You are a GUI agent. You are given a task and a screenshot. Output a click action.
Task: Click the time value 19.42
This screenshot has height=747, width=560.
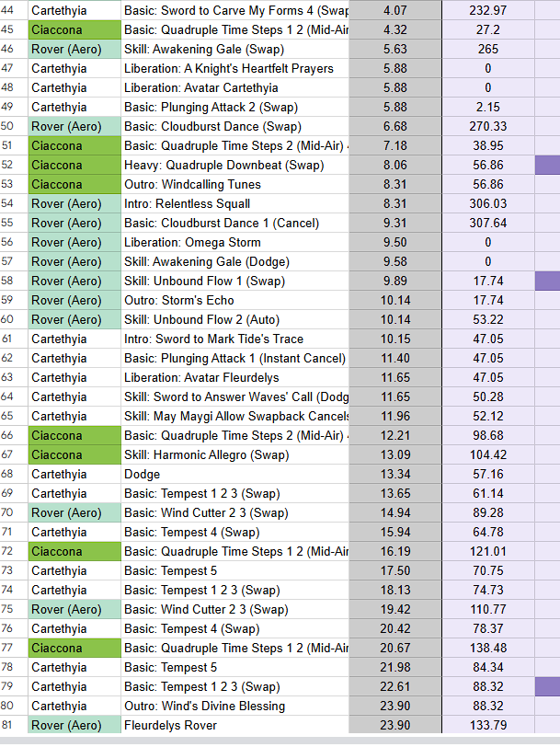click(395, 609)
